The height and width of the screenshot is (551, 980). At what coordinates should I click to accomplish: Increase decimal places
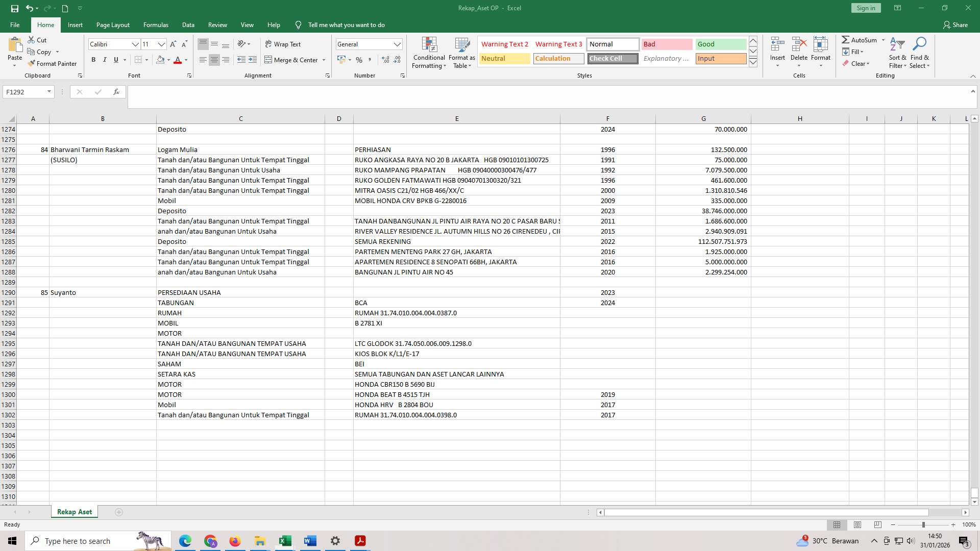384,60
